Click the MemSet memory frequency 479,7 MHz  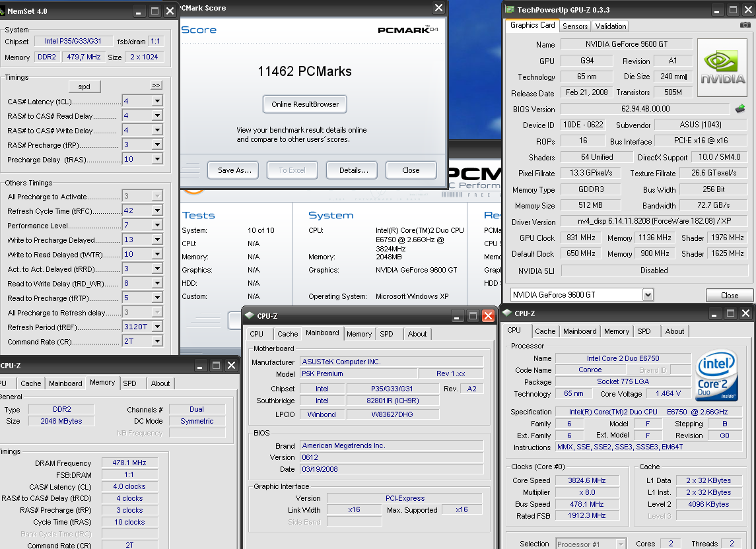(84, 57)
